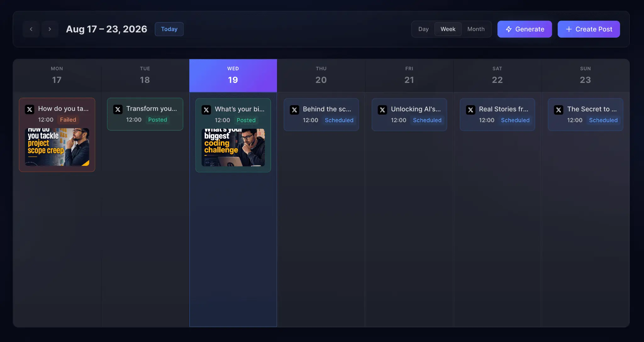Switch to Week view
Screen dimensions: 644x342
[x=448, y=29]
